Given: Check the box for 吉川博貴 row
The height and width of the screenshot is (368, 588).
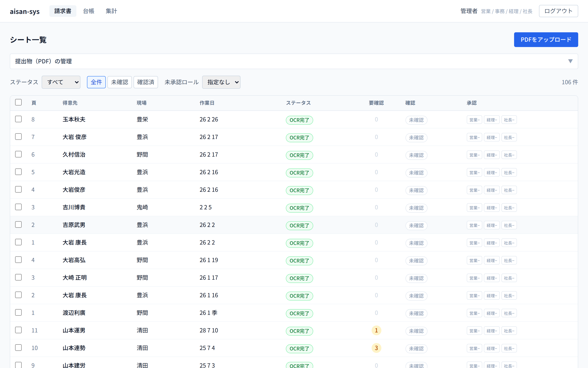Looking at the screenshot, I should [18, 207].
